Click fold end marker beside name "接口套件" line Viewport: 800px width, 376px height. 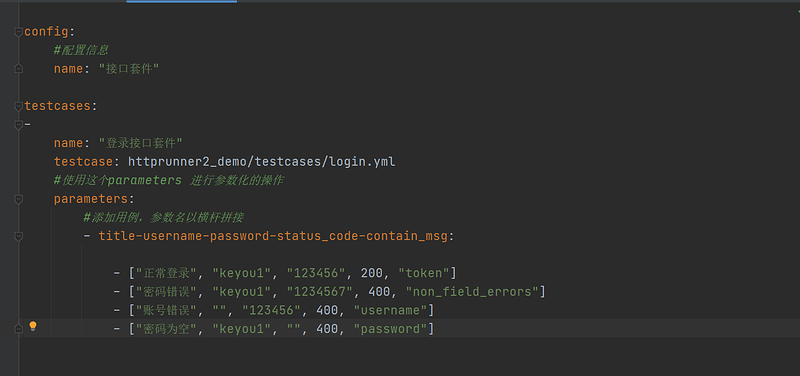tap(19, 68)
